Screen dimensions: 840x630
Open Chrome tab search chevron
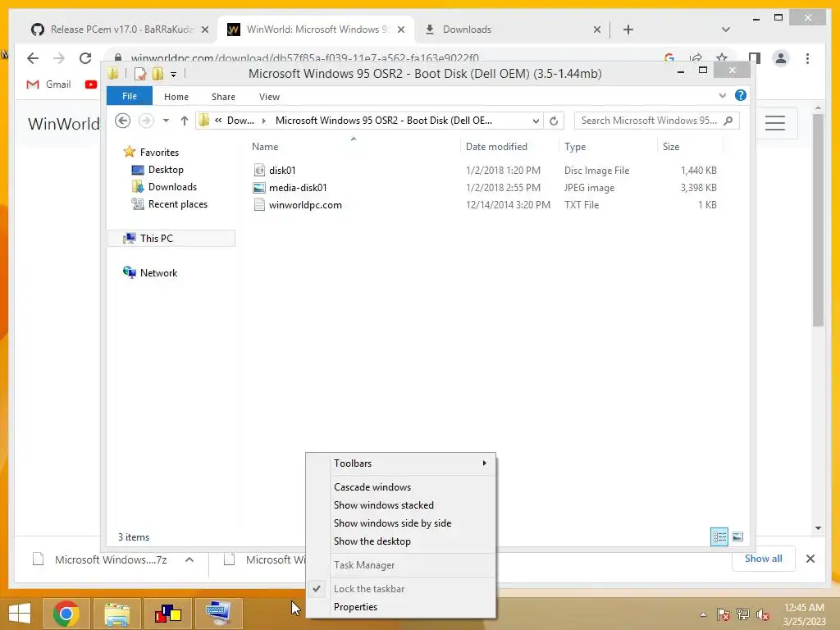click(x=725, y=30)
